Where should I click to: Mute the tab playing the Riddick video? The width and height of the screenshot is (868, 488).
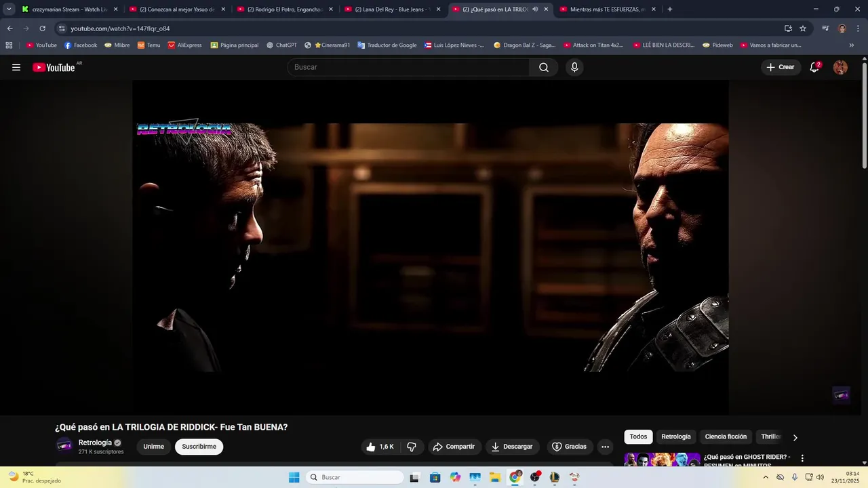coord(535,9)
